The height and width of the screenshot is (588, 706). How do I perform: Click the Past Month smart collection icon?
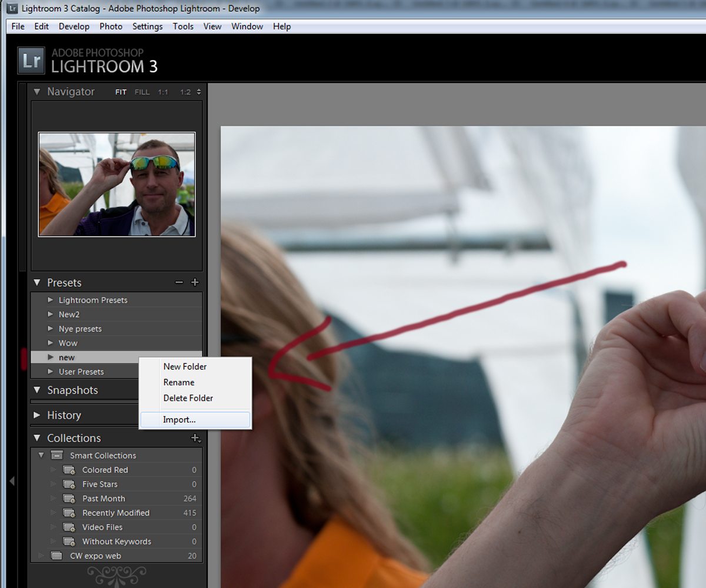69,499
